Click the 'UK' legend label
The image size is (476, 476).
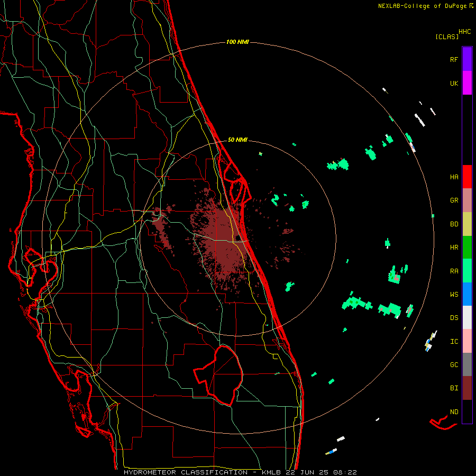click(454, 83)
